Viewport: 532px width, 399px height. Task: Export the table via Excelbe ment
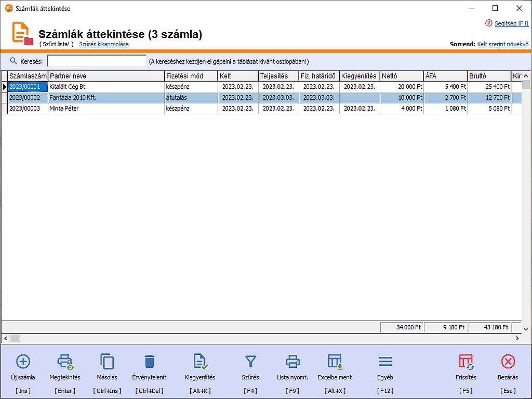pyautogui.click(x=335, y=362)
